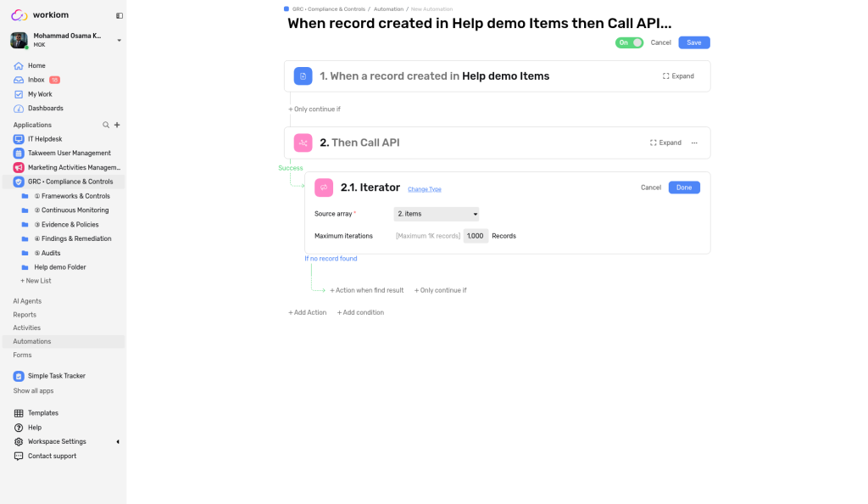Click the automation title text
The image size is (868, 504).
(x=480, y=24)
